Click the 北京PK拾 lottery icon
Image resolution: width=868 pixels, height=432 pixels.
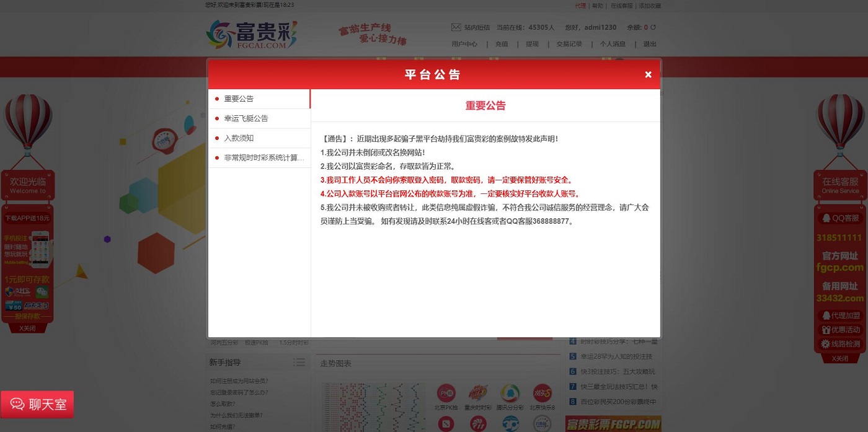click(446, 394)
